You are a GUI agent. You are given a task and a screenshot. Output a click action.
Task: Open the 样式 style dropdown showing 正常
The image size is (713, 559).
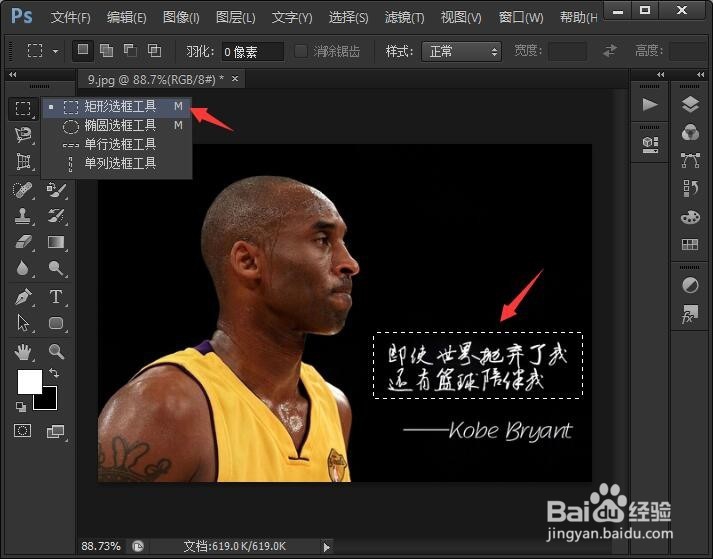[x=462, y=51]
